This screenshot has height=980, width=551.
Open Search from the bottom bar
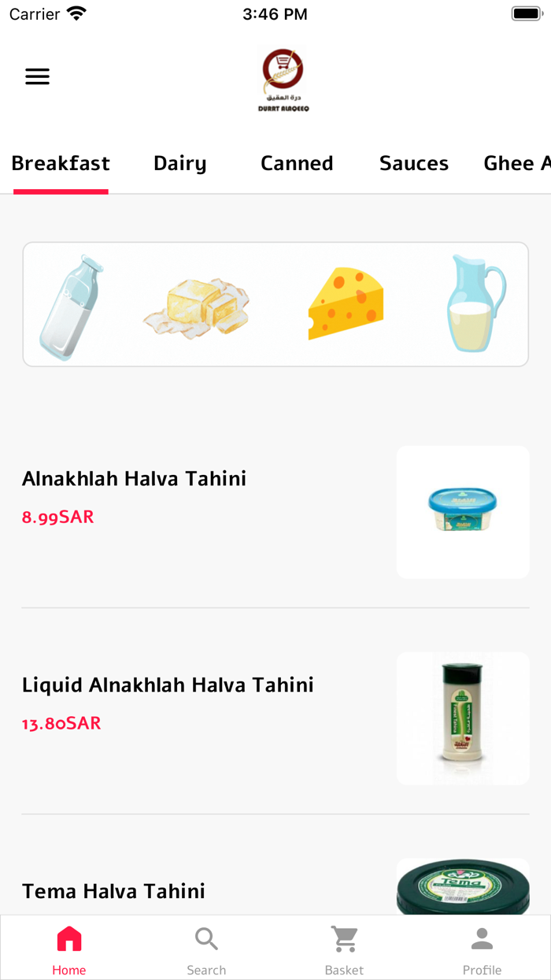pos(206,939)
